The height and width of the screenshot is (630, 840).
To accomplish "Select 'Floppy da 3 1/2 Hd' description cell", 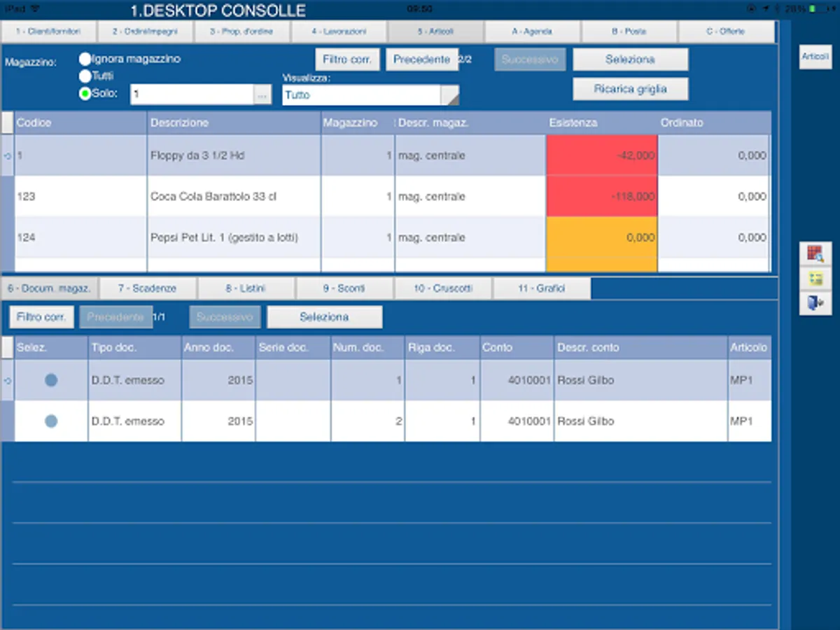I will click(234, 155).
